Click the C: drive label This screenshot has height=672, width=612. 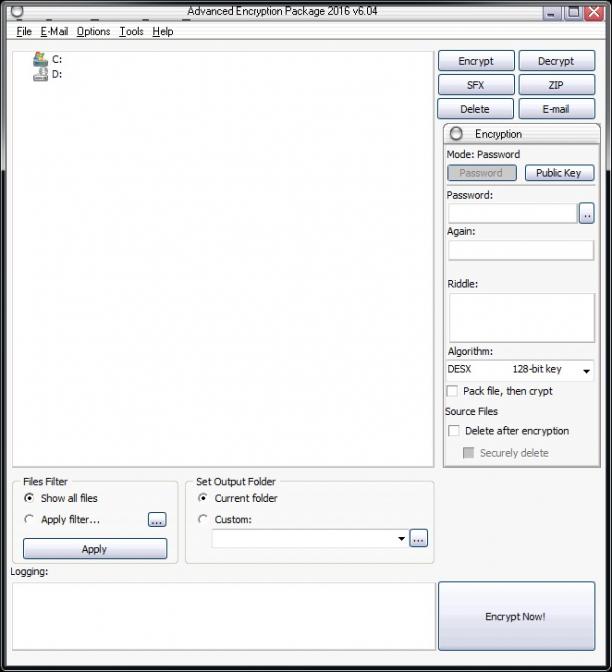tap(57, 60)
